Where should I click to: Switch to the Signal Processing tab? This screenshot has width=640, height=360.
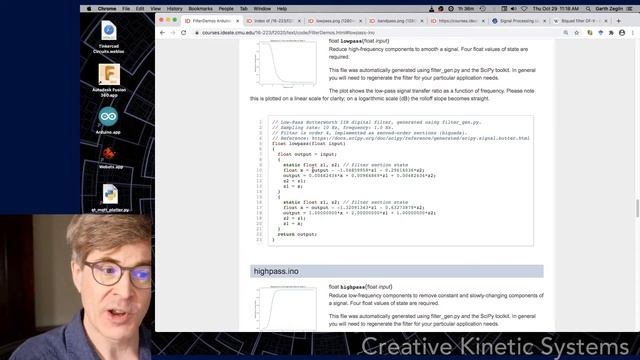[x=518, y=21]
